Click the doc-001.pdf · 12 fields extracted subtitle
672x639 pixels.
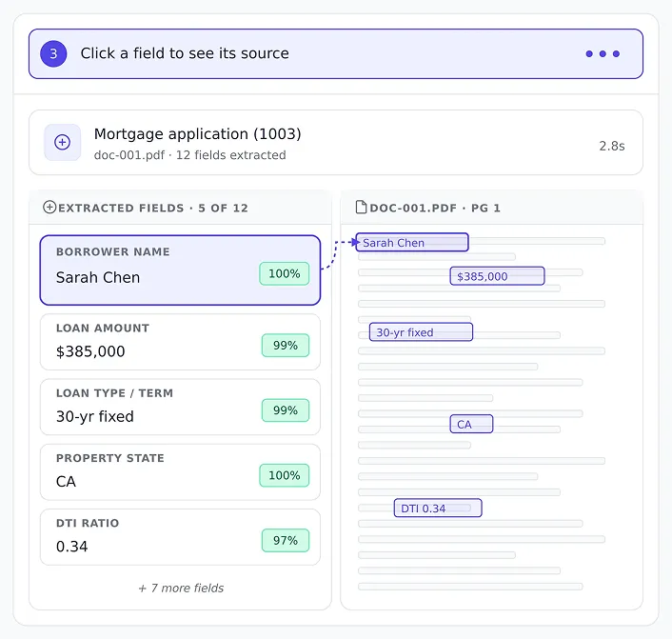coord(189,155)
